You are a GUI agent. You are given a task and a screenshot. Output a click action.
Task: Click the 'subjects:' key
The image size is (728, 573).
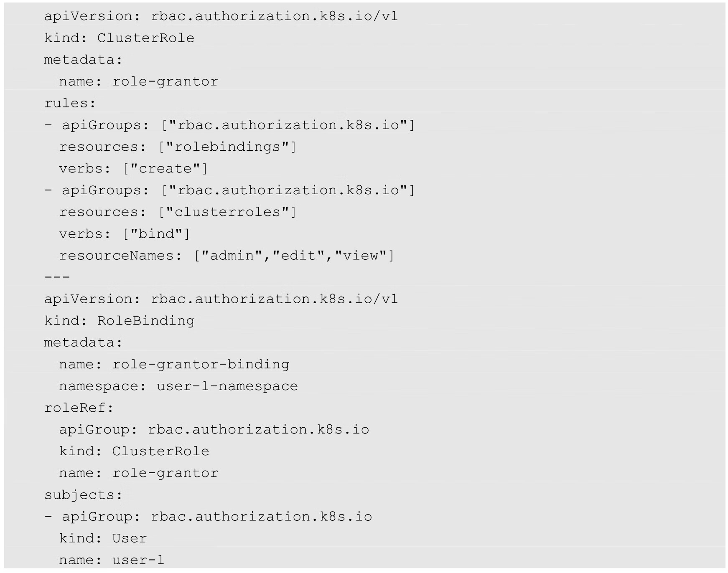click(x=83, y=495)
